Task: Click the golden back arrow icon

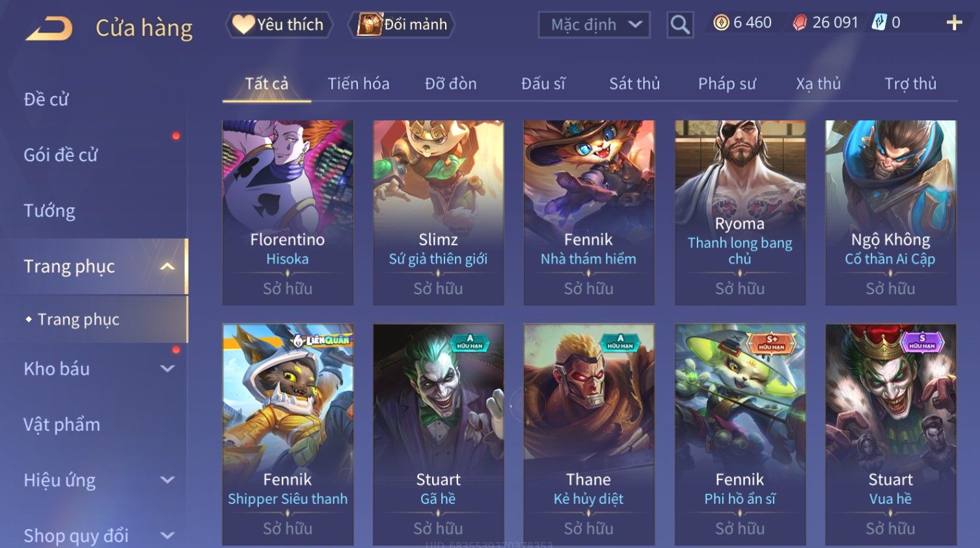Action: [x=49, y=28]
